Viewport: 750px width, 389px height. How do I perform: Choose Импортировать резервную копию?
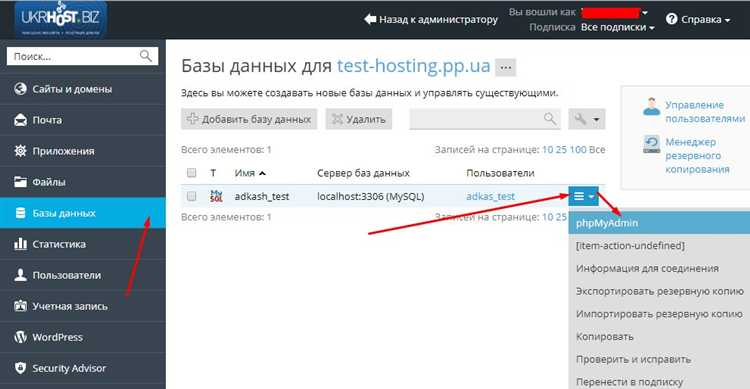pyautogui.click(x=659, y=314)
